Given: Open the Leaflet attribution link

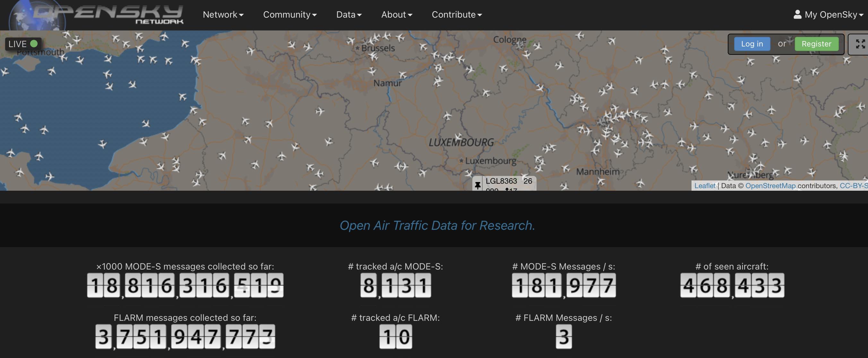Looking at the screenshot, I should (x=705, y=186).
